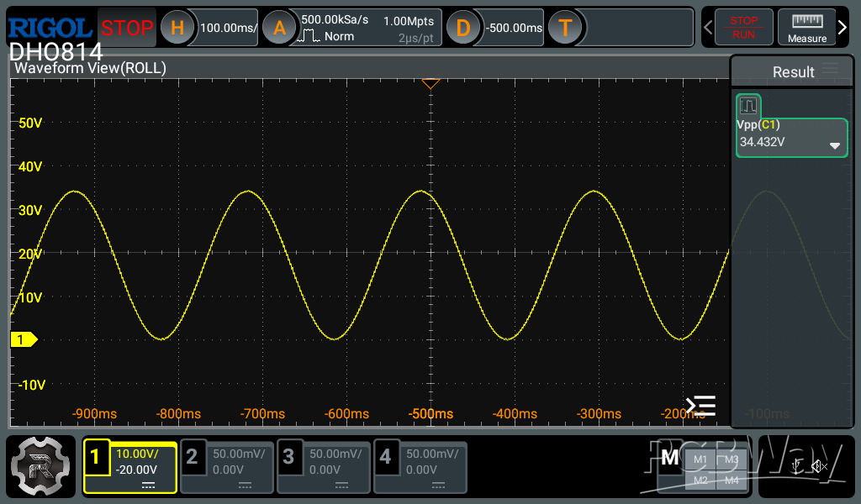Open the trigger T settings
The image size is (861, 504).
click(x=565, y=28)
